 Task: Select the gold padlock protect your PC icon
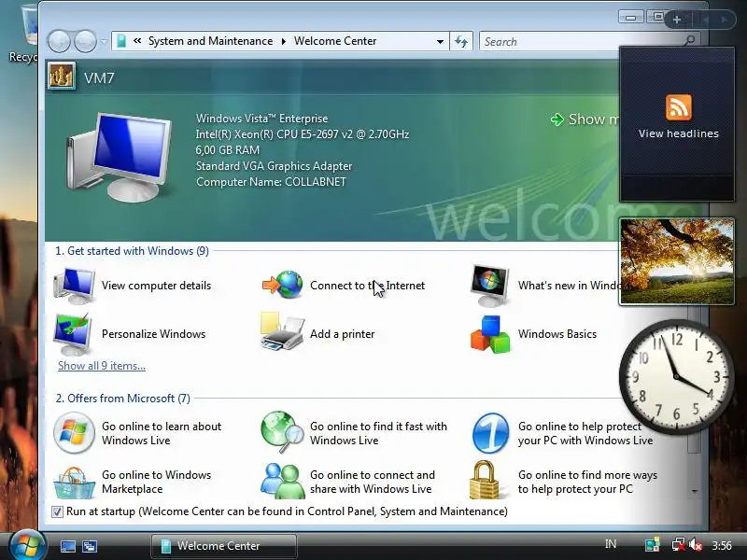pos(485,480)
